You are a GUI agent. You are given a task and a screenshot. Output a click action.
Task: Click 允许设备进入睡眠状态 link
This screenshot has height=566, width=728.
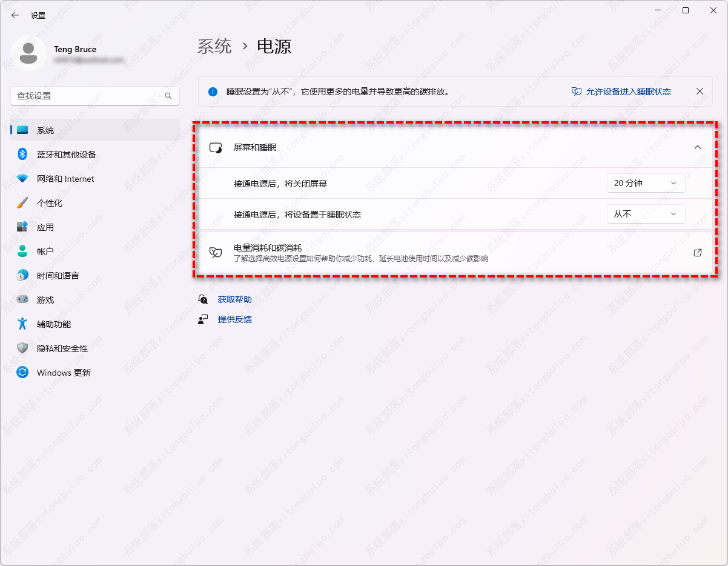tap(628, 92)
